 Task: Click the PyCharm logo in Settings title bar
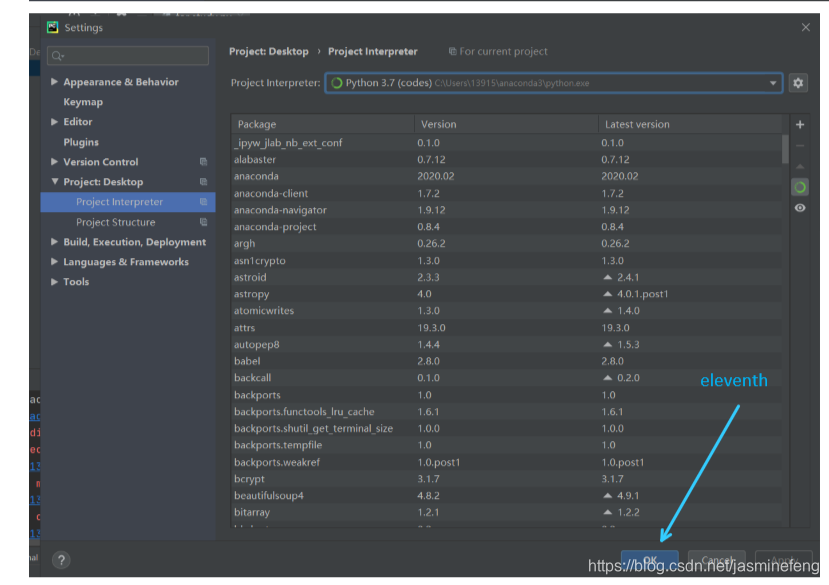52,28
